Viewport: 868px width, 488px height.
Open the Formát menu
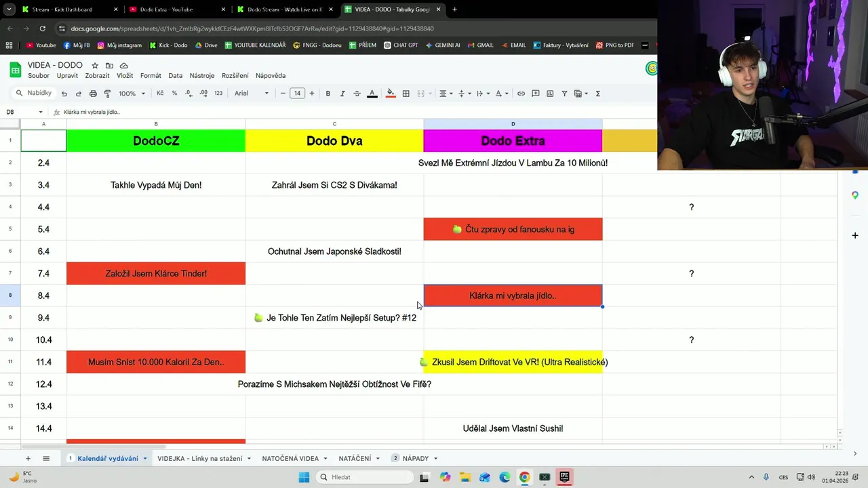point(151,76)
